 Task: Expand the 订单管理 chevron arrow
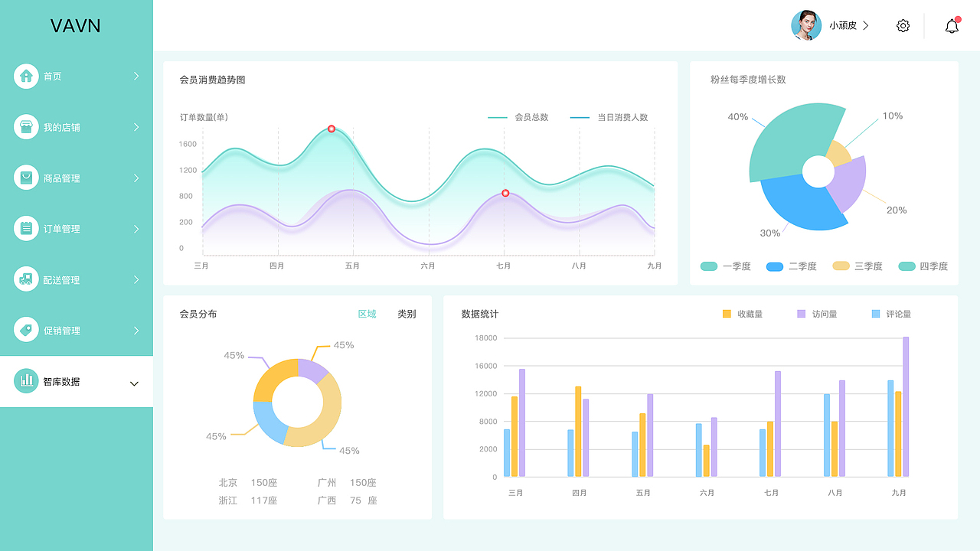click(x=136, y=228)
